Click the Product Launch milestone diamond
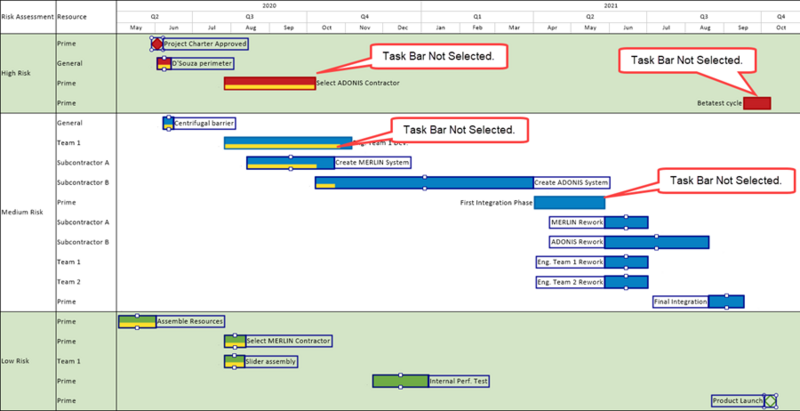 click(770, 401)
